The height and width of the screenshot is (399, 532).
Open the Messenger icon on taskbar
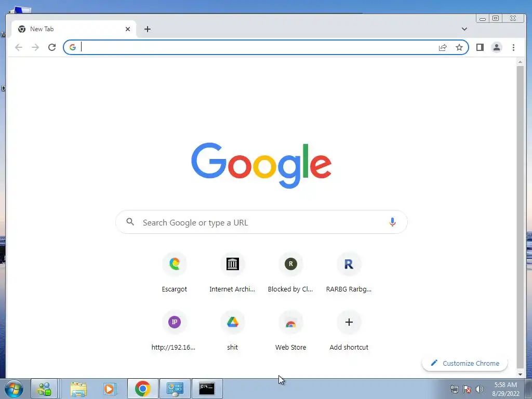click(x=44, y=389)
